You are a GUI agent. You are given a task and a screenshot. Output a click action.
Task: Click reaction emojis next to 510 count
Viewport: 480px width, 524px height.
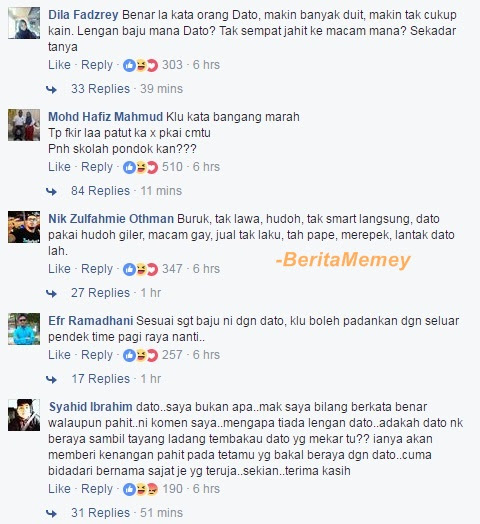[x=140, y=167]
